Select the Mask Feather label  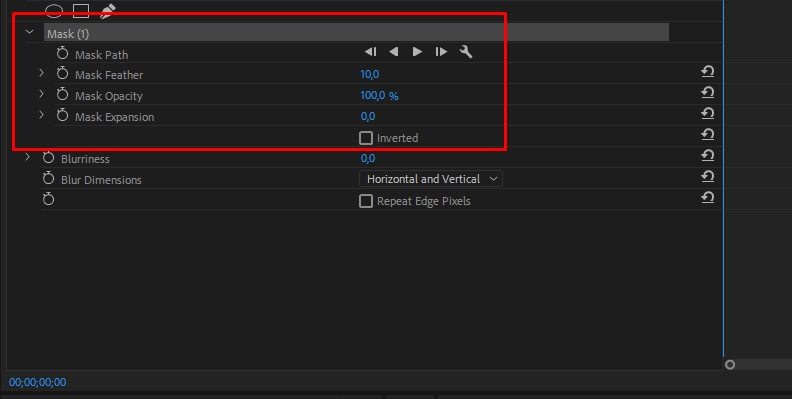click(109, 75)
